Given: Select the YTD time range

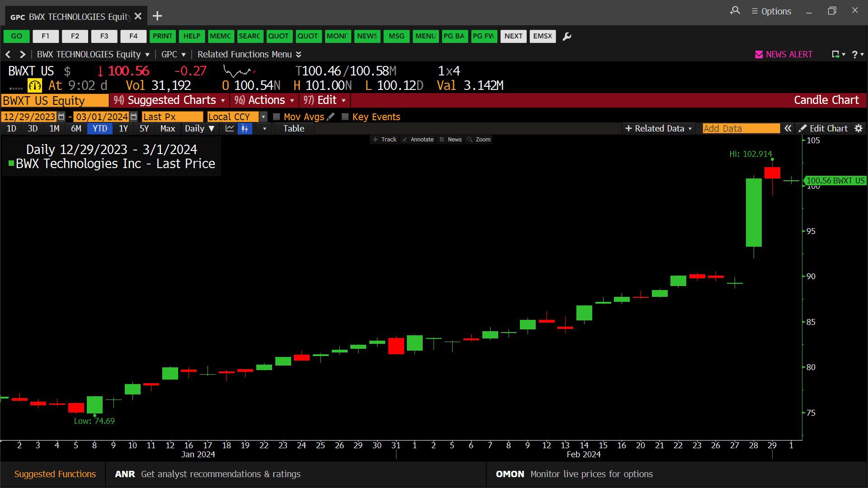Looking at the screenshot, I should 99,129.
